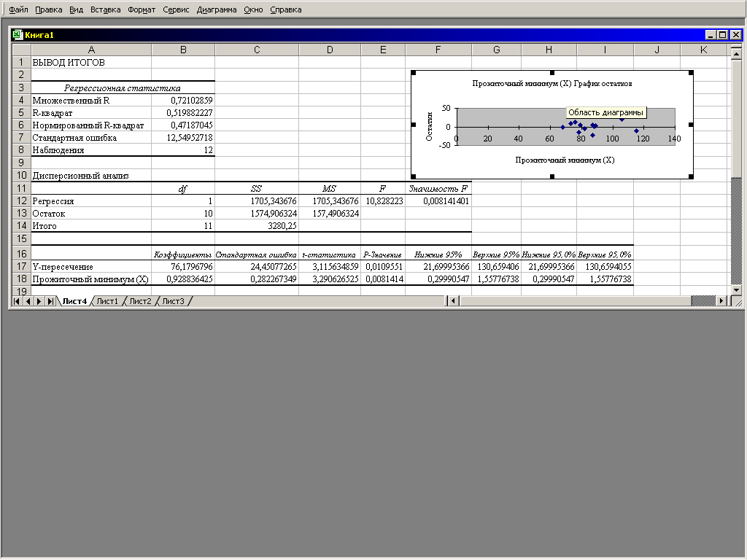Select the value 0,008141401
The height and width of the screenshot is (560, 747).
(x=438, y=201)
